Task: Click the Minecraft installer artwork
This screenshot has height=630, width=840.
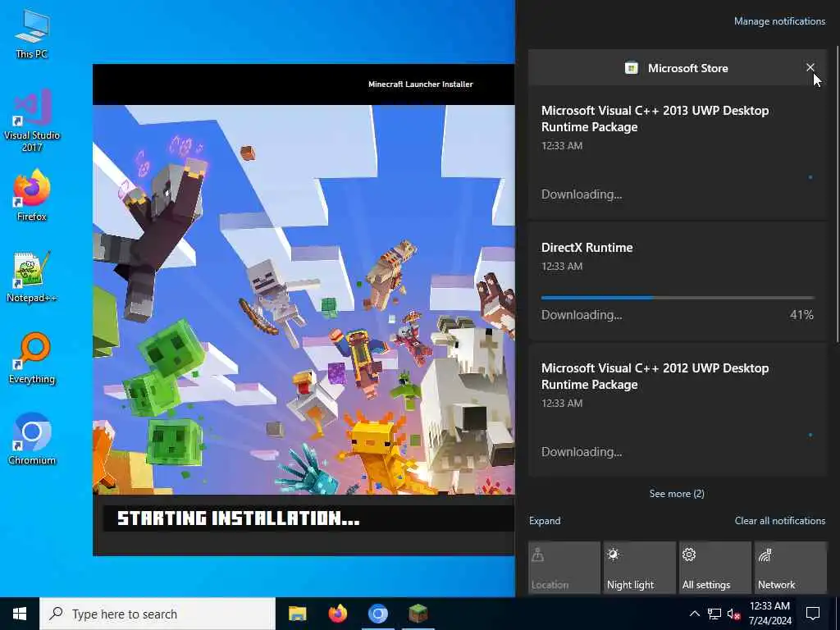Action: (x=304, y=300)
